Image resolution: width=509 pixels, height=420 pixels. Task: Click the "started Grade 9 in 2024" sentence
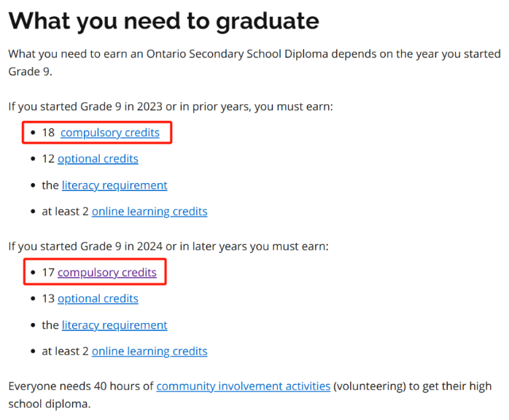pos(168,246)
